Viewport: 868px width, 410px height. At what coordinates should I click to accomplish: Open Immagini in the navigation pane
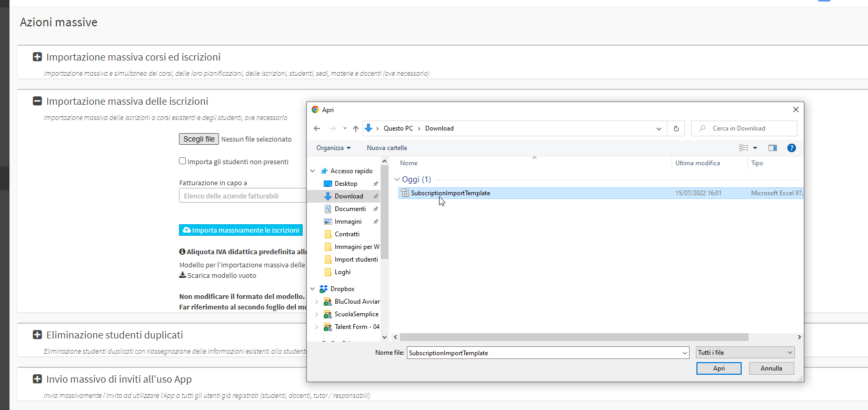[348, 222]
